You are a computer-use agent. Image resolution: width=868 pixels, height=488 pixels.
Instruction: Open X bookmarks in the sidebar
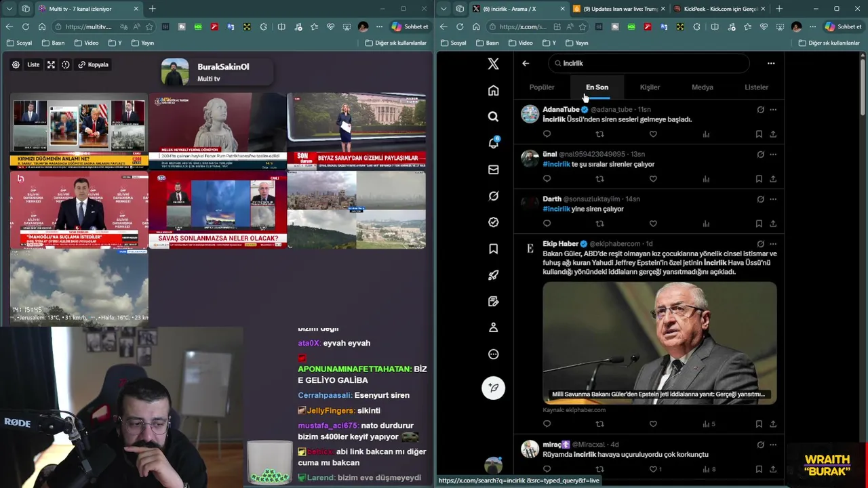(x=493, y=249)
